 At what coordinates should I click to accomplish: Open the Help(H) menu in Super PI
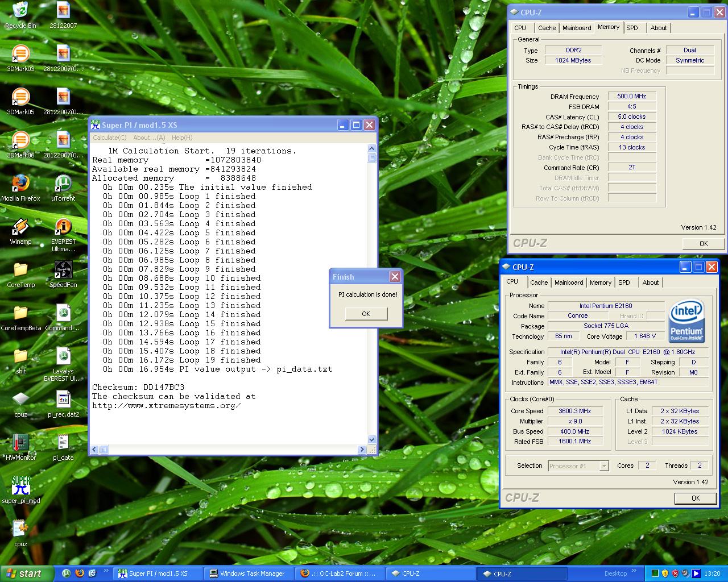[182, 138]
